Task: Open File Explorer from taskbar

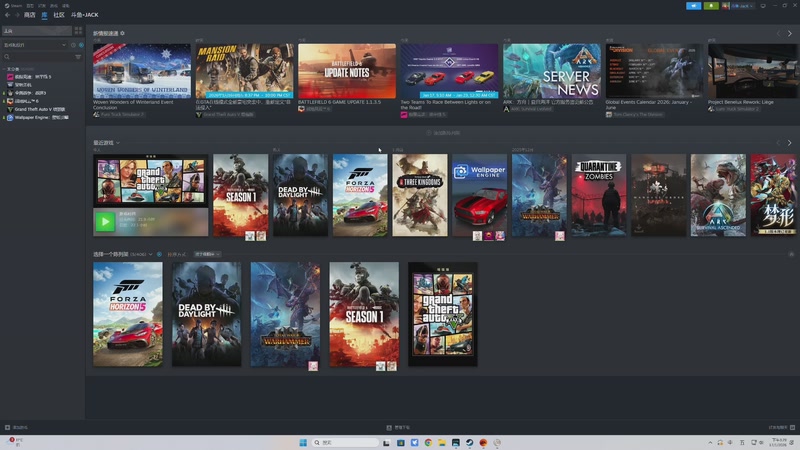Action: point(442,442)
